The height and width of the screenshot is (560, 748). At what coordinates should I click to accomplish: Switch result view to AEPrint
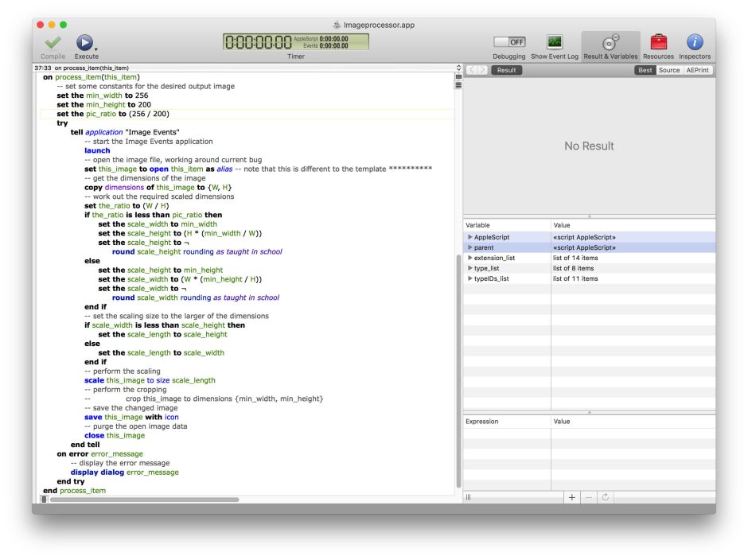click(x=697, y=70)
